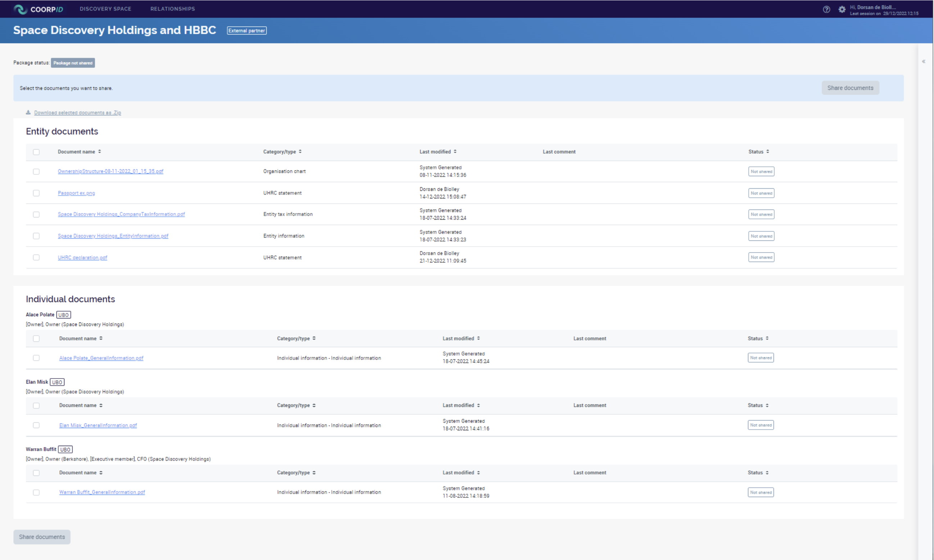This screenshot has height=560, width=934.
Task: Click the top Share documents button
Action: [x=850, y=88]
